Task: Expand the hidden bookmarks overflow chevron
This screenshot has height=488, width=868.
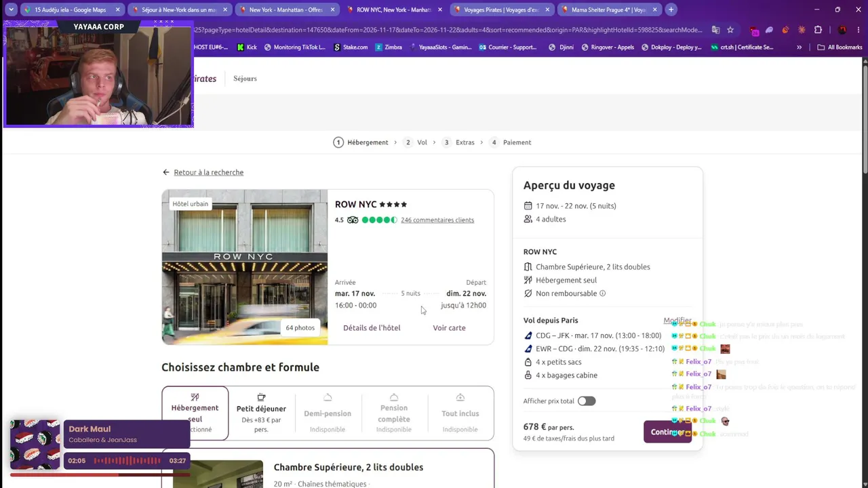Action: click(x=799, y=47)
